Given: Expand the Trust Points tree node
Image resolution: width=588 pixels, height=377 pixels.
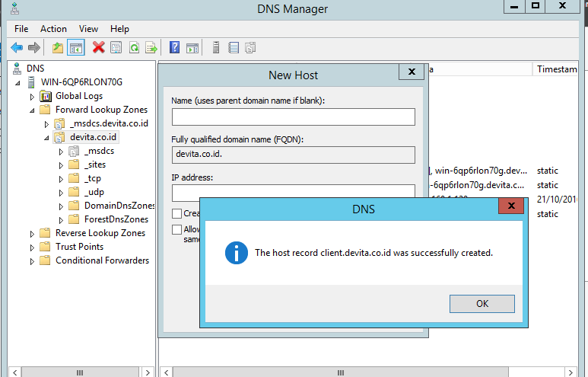Looking at the screenshot, I should (32, 248).
